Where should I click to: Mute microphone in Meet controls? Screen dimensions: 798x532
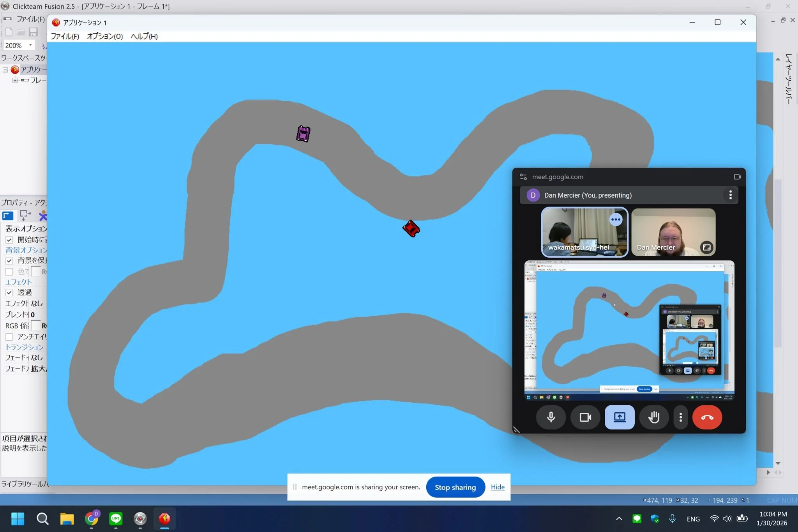point(551,417)
